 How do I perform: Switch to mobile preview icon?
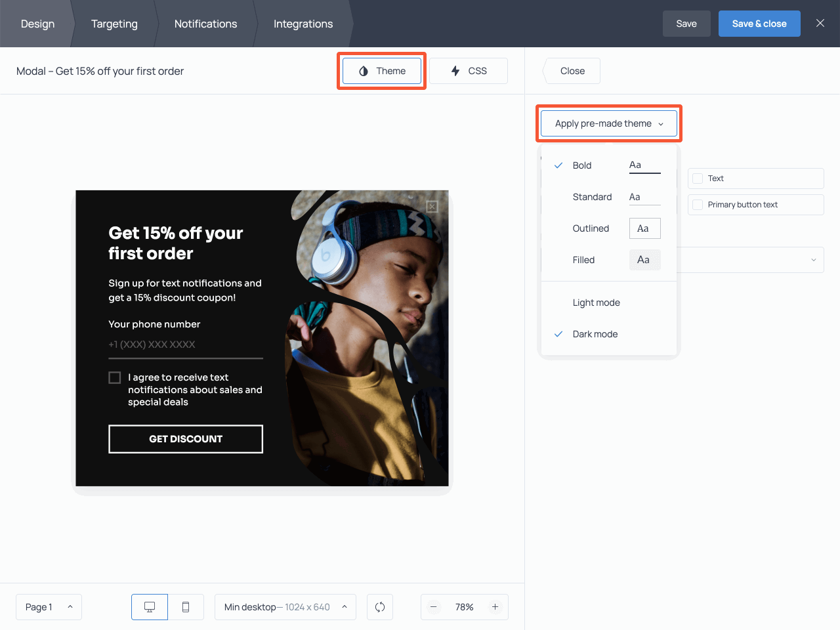pos(186,607)
